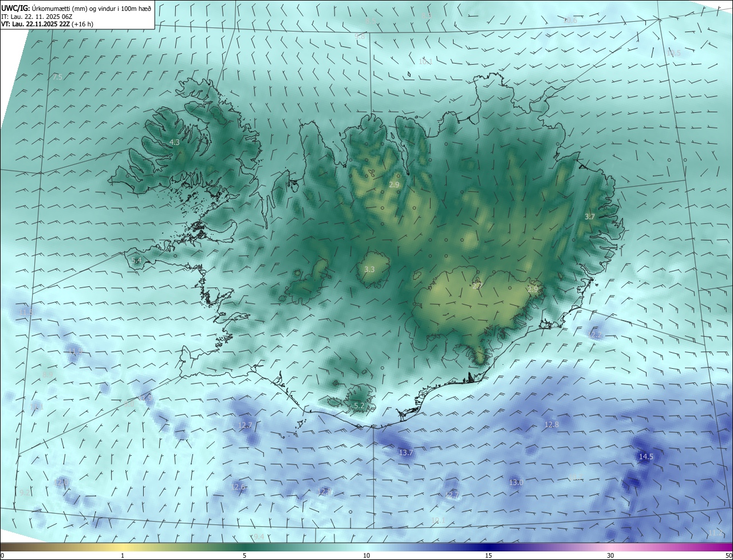Click the 3.3 value on the central glacier
Image resolution: width=733 pixels, height=560 pixels.
click(369, 269)
